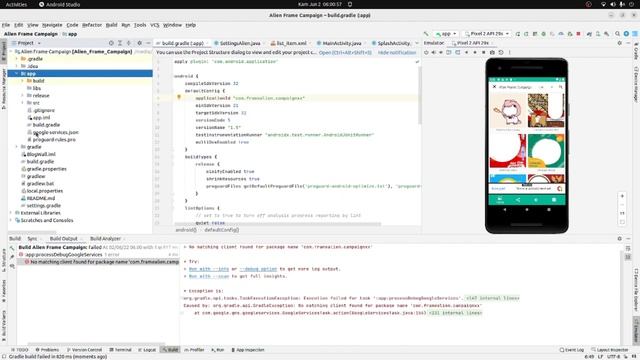Screen dimensions: 640x360
Task: Click emulator zoom-in plus button
Action: point(622,196)
